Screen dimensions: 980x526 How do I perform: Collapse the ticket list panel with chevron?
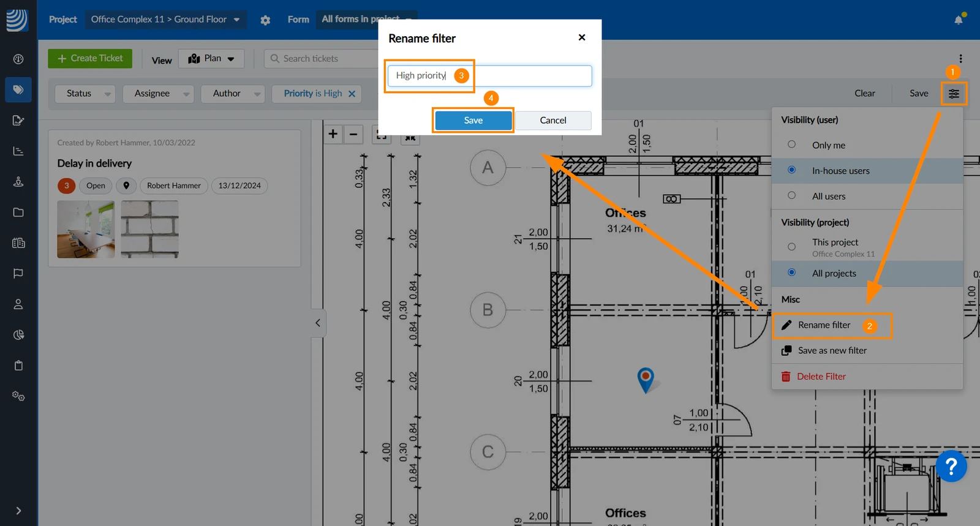point(318,323)
